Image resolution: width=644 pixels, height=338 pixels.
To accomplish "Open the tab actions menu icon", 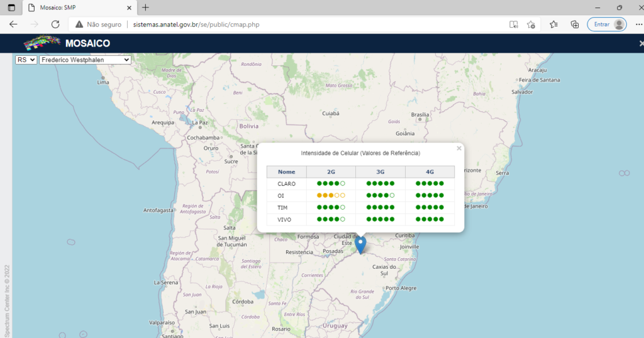I will 11,8.
